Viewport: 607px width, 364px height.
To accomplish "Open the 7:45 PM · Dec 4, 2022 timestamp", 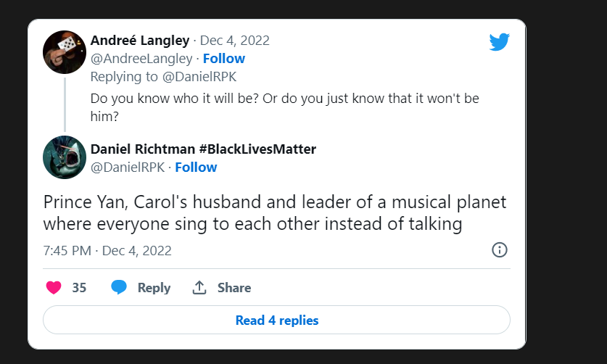I will [x=107, y=251].
